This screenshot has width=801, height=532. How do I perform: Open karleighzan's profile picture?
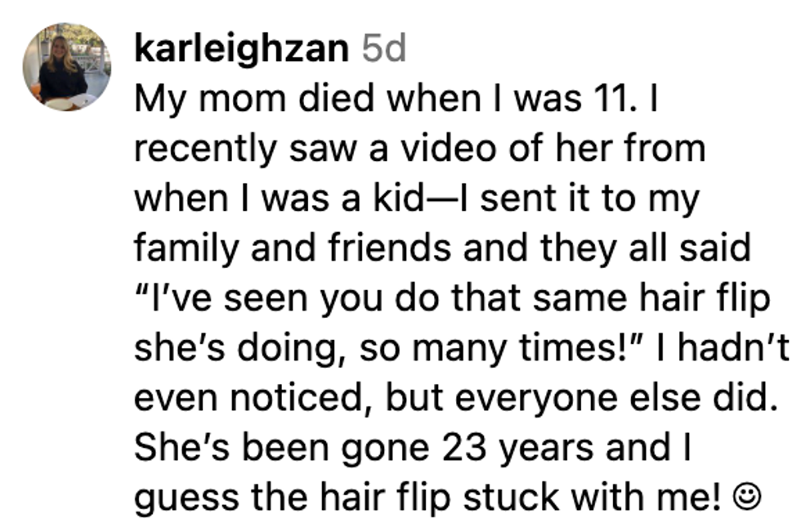66,66
